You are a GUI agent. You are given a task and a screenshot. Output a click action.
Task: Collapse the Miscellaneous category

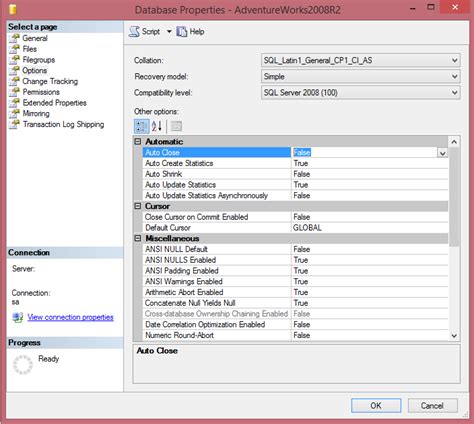click(138, 239)
